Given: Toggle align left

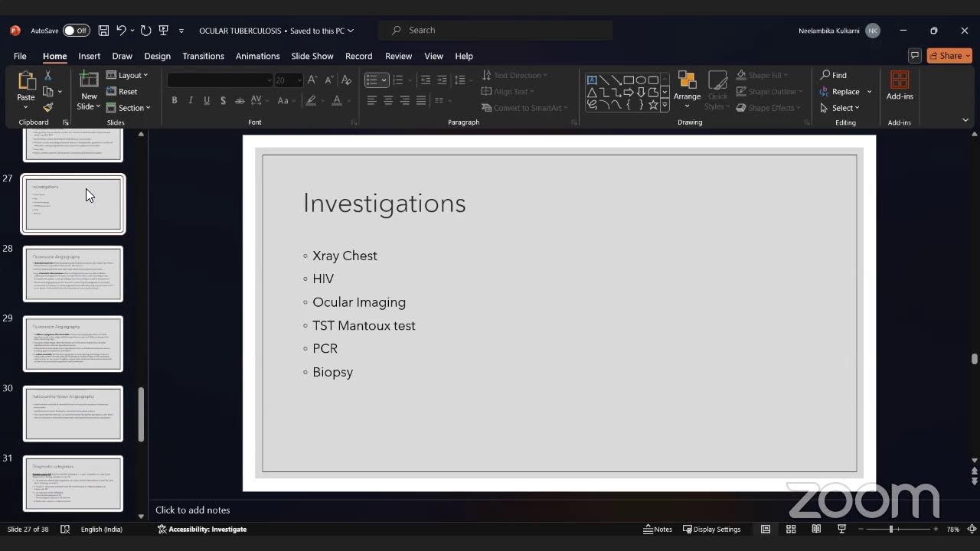Looking at the screenshot, I should tap(372, 100).
